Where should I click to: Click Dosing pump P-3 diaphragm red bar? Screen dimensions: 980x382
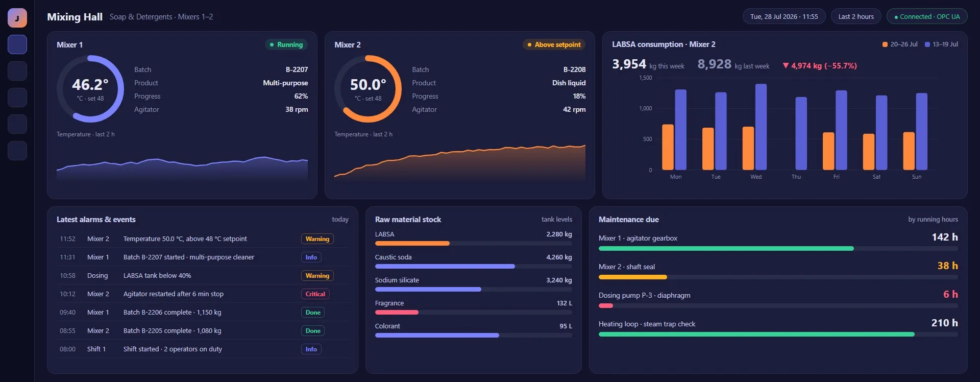point(778,306)
